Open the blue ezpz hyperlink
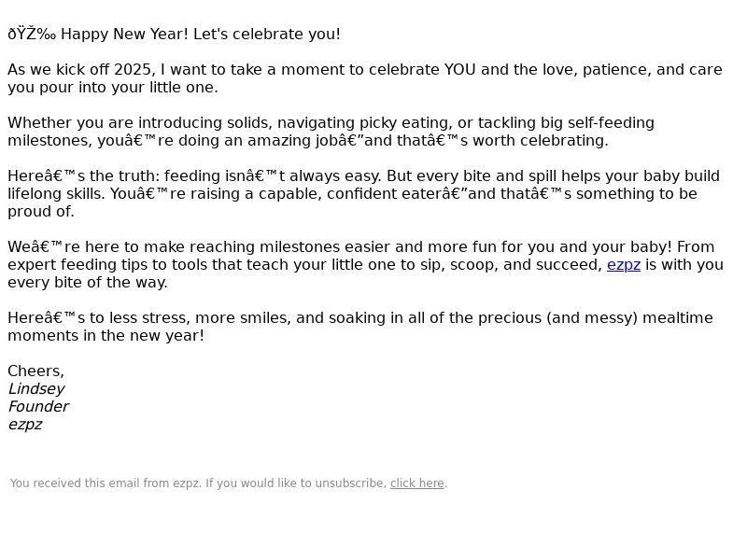This screenshot has width=747, height=560. tap(623, 265)
